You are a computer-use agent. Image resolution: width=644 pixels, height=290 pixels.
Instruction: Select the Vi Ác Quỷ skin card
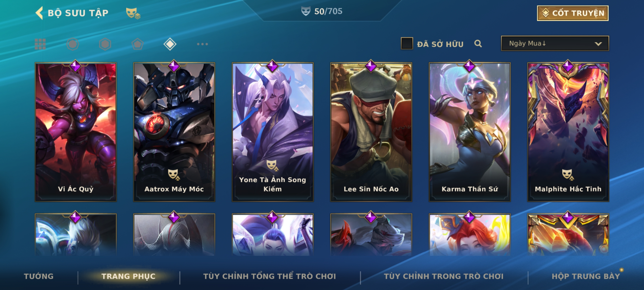point(76,132)
